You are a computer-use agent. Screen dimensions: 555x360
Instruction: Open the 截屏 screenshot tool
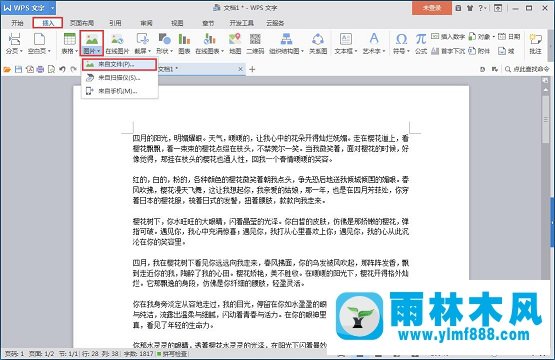click(143, 44)
